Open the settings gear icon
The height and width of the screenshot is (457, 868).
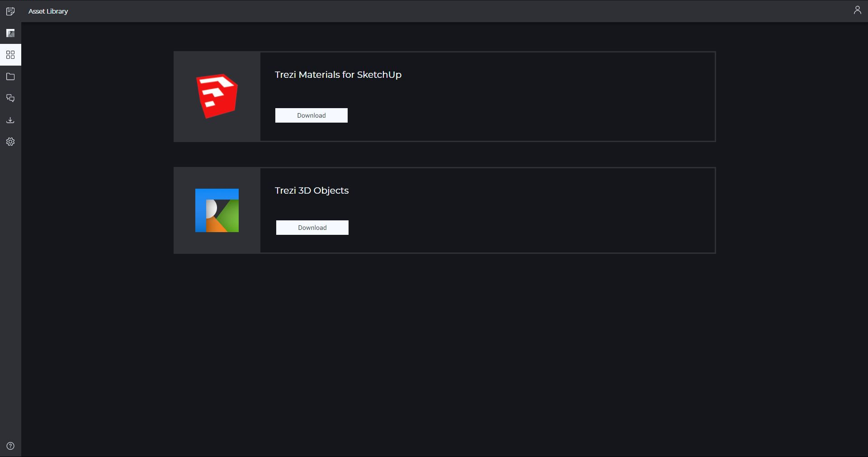10,142
